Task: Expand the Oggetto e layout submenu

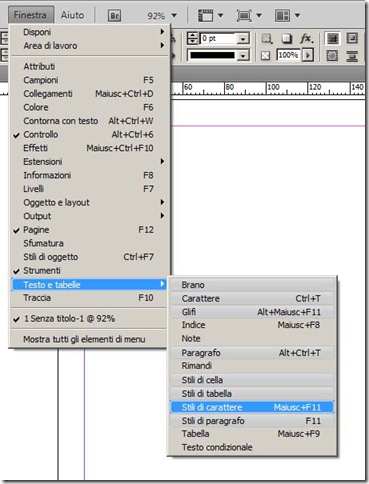Action: tap(89, 202)
